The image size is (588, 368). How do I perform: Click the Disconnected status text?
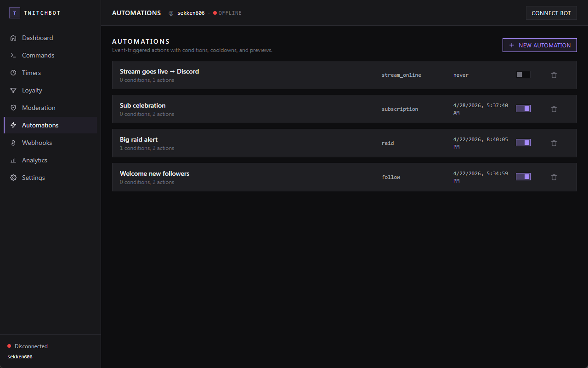pyautogui.click(x=31, y=346)
